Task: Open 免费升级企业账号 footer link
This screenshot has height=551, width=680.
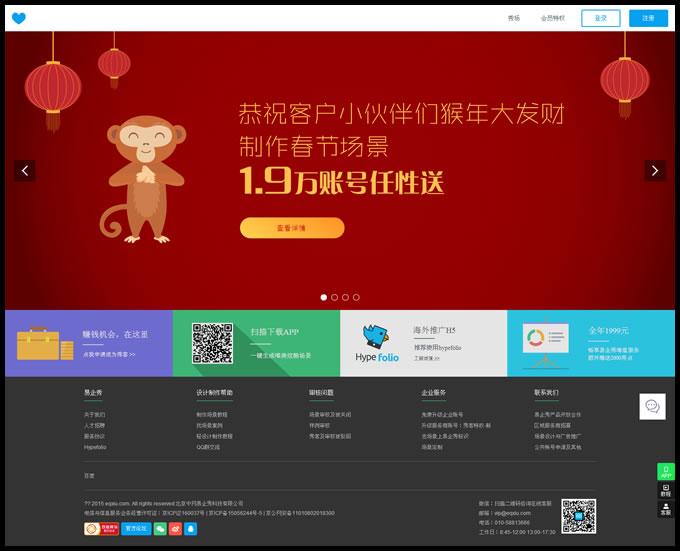Action: [442, 415]
